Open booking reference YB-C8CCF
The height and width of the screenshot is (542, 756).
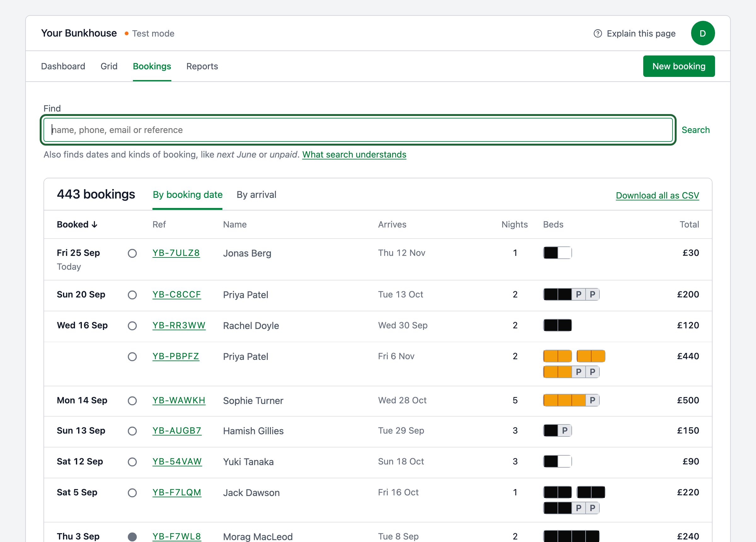pyautogui.click(x=177, y=295)
